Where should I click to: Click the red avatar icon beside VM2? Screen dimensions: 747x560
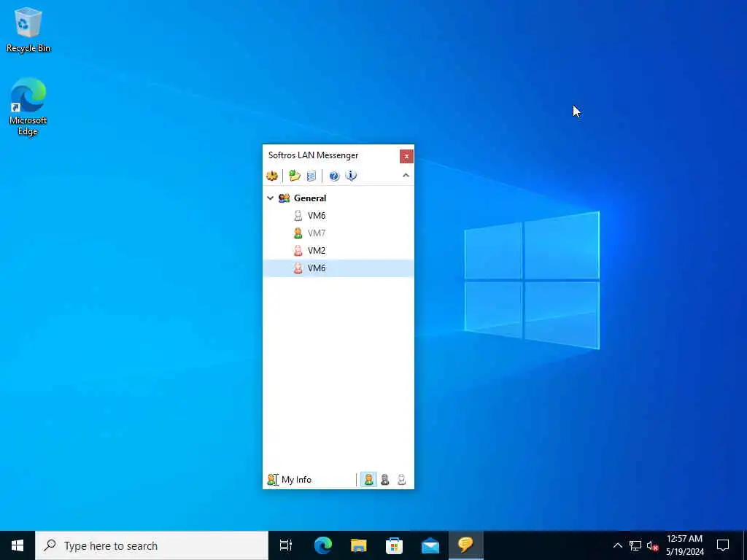point(298,251)
